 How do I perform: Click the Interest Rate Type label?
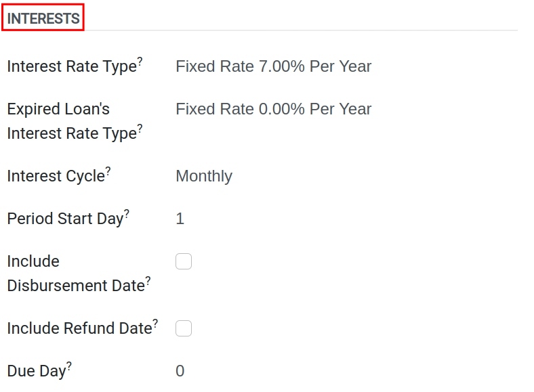(72, 67)
